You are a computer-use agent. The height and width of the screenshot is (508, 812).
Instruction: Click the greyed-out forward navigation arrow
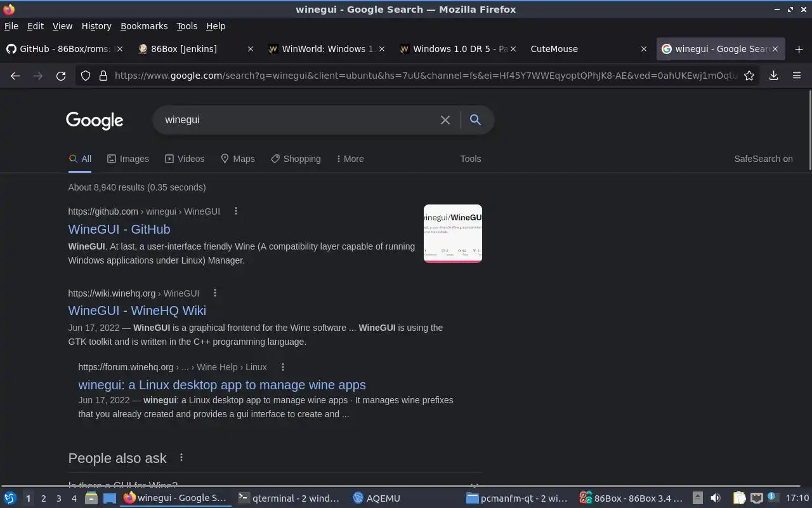(x=38, y=76)
